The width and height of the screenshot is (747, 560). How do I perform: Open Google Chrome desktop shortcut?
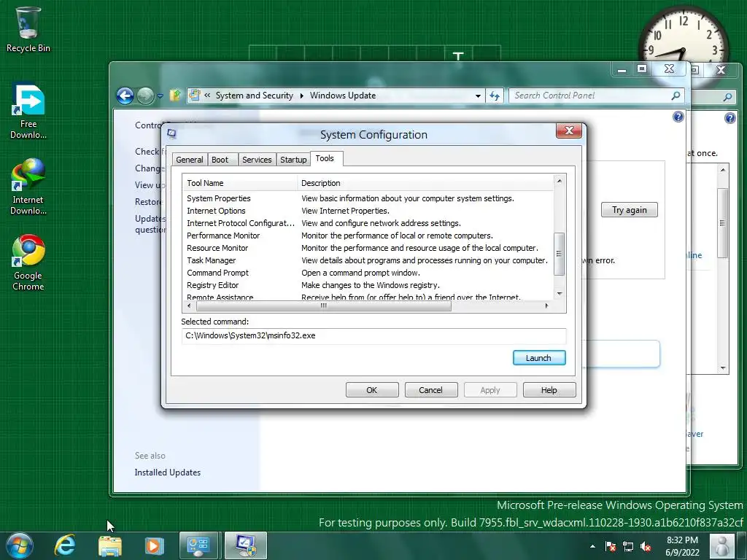click(28, 262)
